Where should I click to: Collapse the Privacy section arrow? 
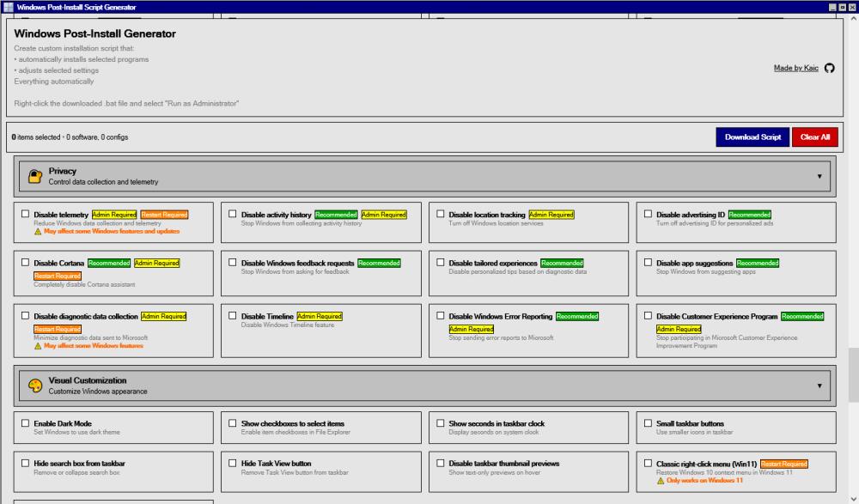(x=819, y=176)
